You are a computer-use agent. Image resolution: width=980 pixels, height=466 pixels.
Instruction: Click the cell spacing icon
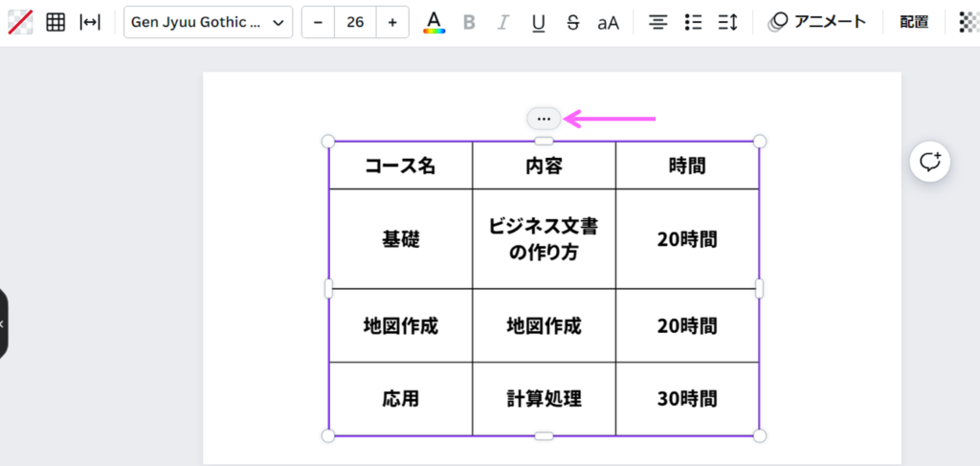click(x=90, y=22)
